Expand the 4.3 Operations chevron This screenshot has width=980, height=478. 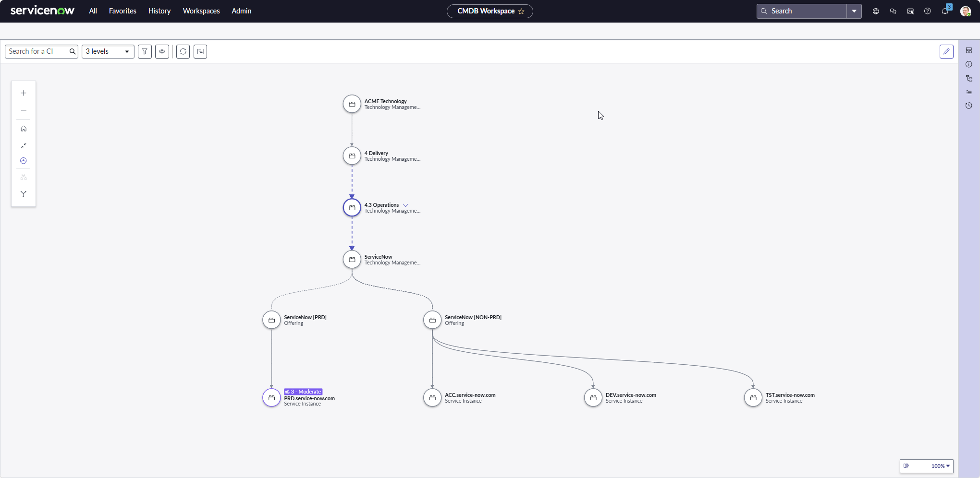tap(405, 205)
